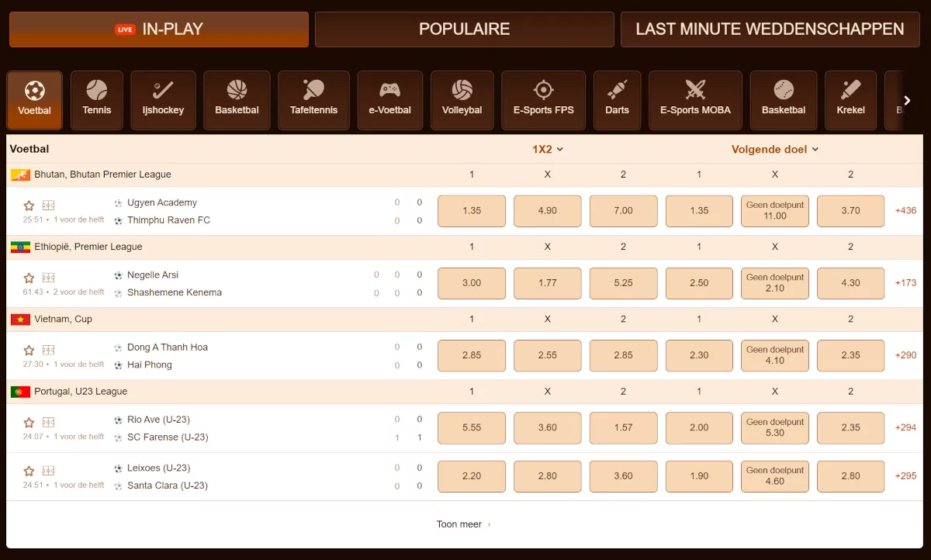Select Geen doelpunt 4.10 odds
The image size is (931, 560).
coord(775,355)
